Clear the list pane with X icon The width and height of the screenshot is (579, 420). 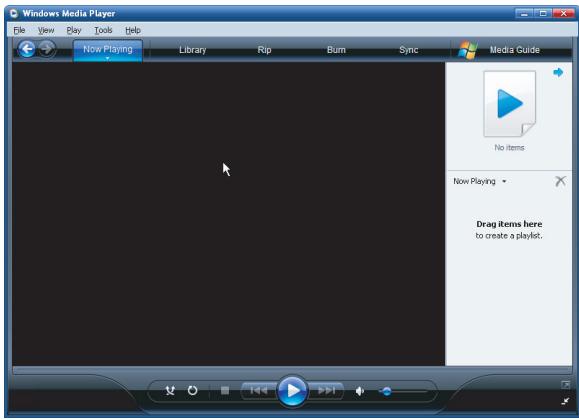560,181
